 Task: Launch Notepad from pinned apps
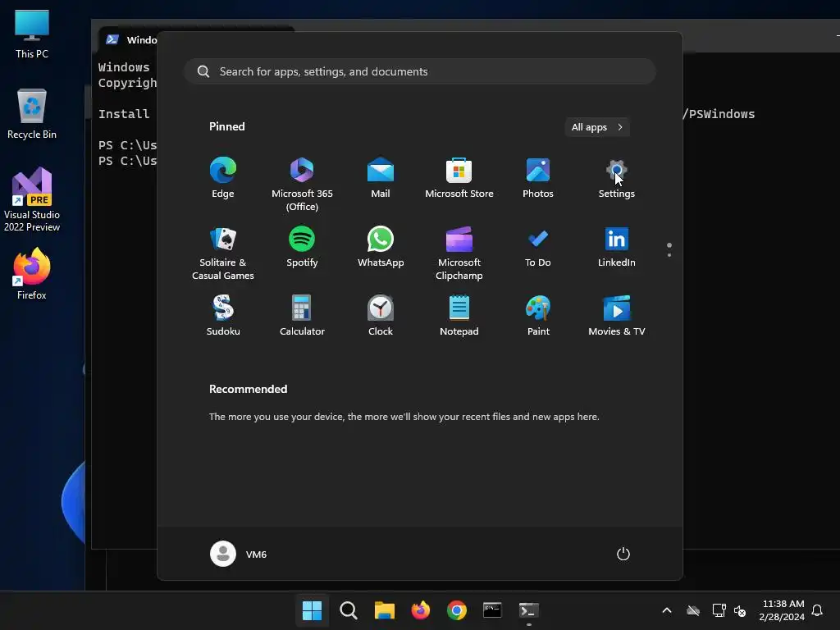pos(459,316)
